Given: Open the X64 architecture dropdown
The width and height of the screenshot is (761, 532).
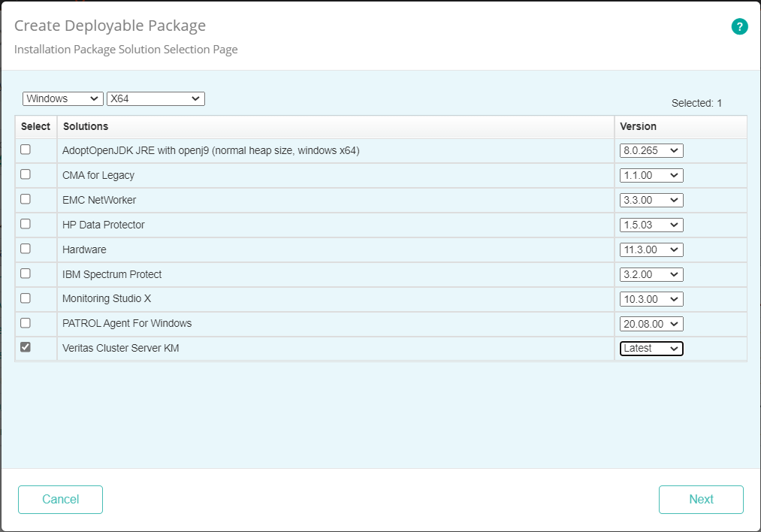Looking at the screenshot, I should (x=156, y=98).
